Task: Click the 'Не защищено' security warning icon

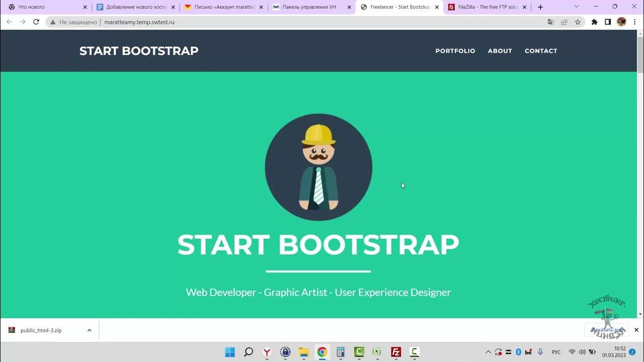Action: click(53, 22)
